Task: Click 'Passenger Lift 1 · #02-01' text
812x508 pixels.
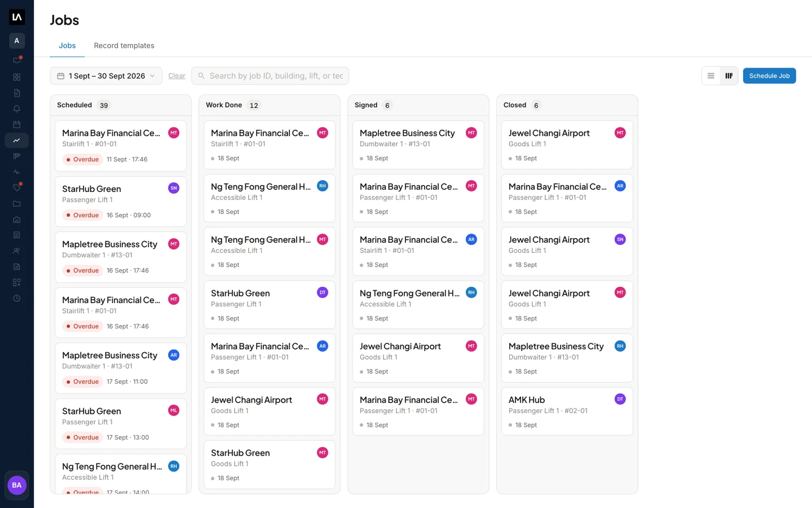Action: click(x=548, y=411)
